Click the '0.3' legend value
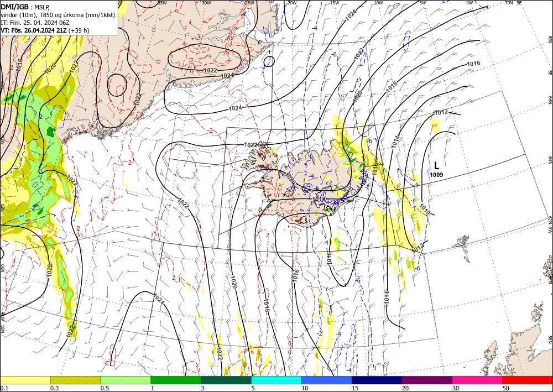The image size is (553, 392). (54, 388)
